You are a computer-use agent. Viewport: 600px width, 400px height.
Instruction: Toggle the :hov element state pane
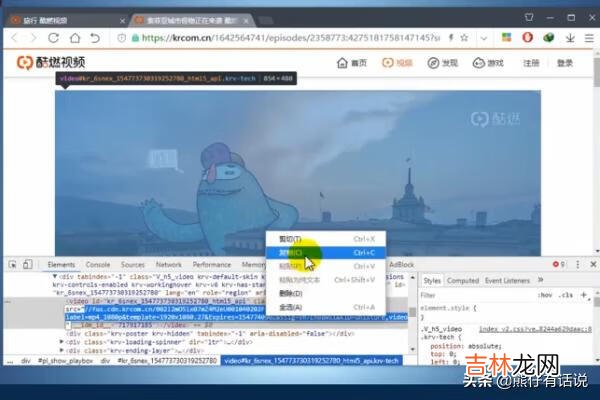click(x=545, y=295)
